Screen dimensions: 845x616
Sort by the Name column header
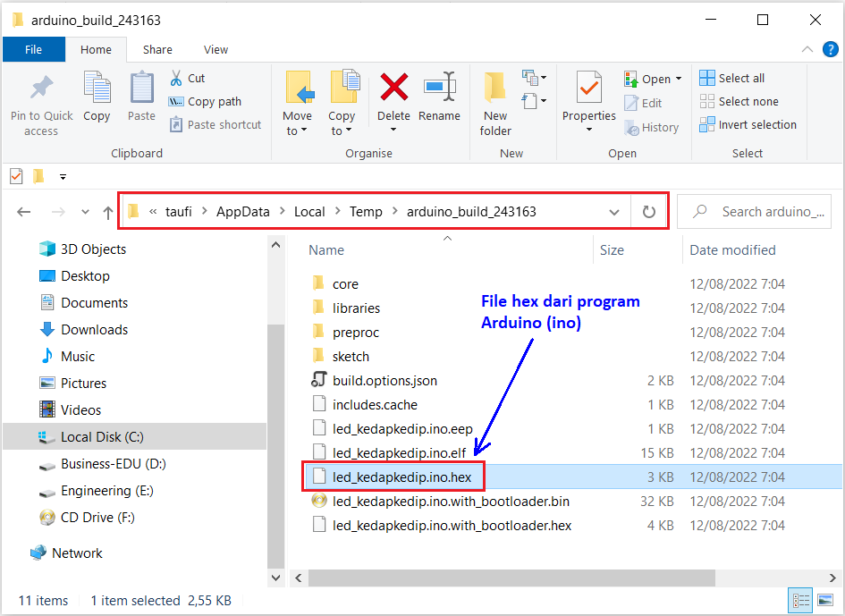pyautogui.click(x=326, y=250)
